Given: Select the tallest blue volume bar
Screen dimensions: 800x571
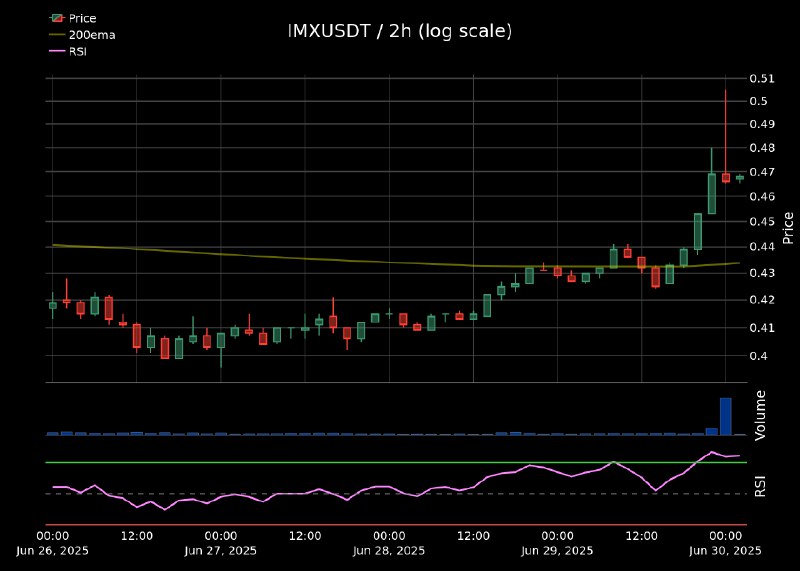Looking at the screenshot, I should click(x=726, y=416).
